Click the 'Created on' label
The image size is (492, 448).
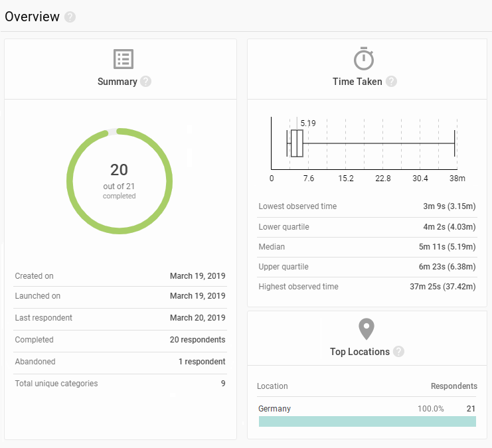35,276
